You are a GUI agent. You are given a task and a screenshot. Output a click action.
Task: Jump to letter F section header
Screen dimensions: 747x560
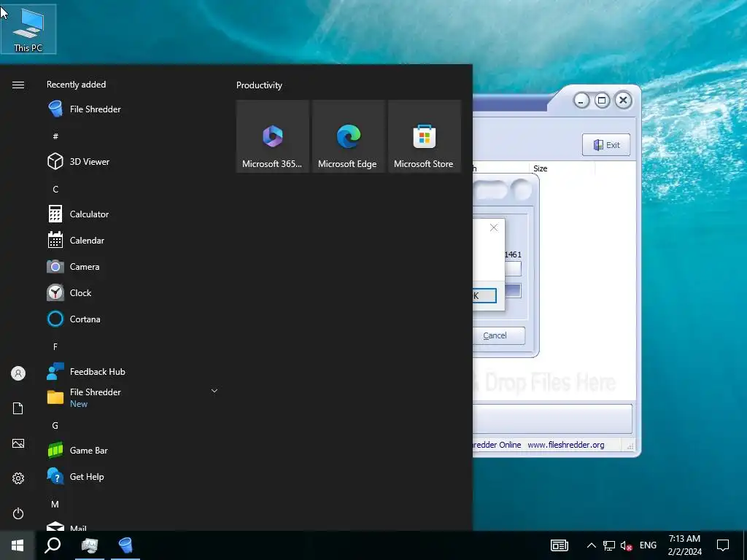(55, 346)
